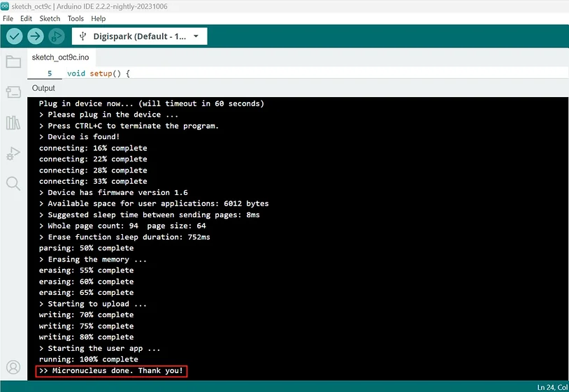Click the 'running: 100% complete' line

click(x=89, y=359)
